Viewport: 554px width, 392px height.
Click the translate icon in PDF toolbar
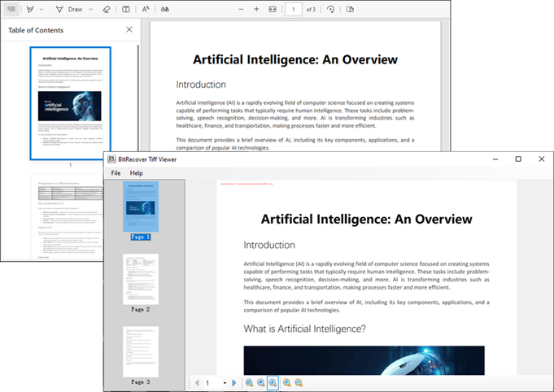click(x=165, y=10)
